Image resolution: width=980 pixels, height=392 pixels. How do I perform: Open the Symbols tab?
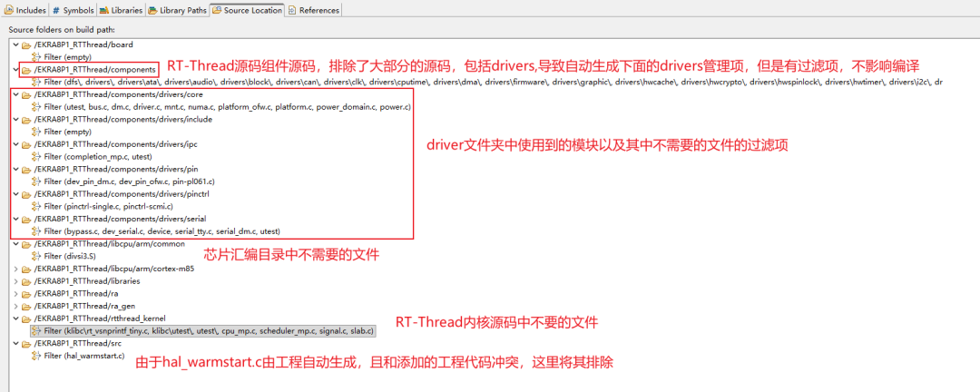(x=73, y=10)
